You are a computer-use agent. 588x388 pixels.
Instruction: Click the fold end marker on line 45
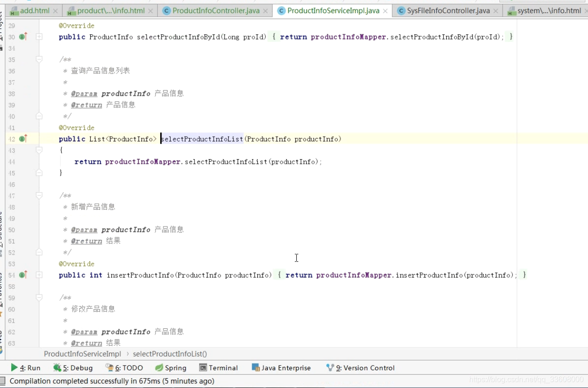coord(39,173)
